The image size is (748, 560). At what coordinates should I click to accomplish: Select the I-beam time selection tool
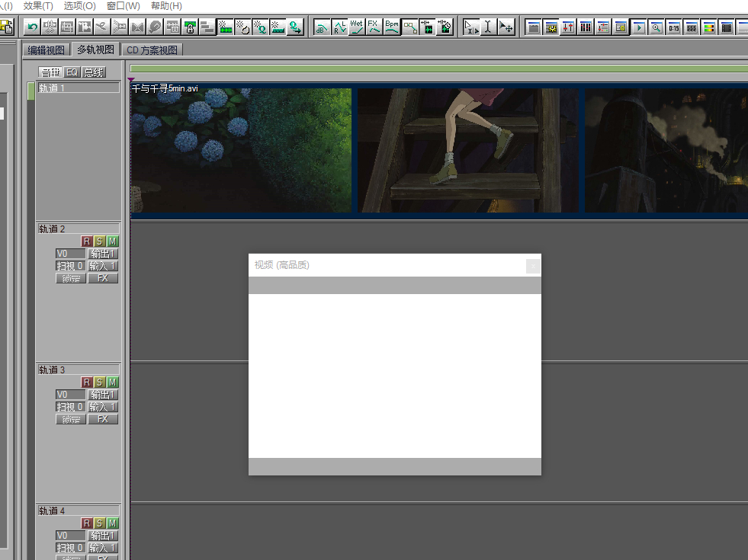click(489, 27)
